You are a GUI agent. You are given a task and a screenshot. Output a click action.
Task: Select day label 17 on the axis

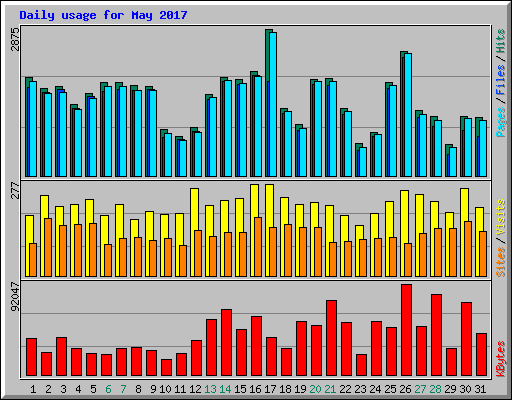click(270, 389)
